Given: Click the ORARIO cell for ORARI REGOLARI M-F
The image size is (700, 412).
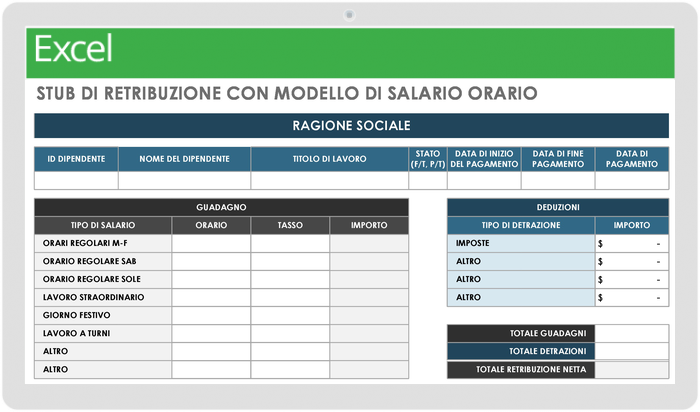Looking at the screenshot, I should coord(211,243).
